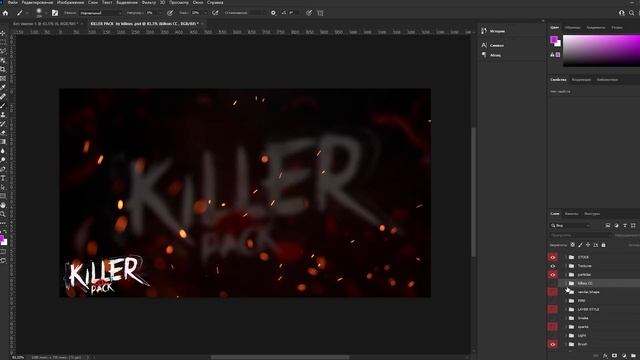This screenshot has height=360, width=640.
Task: Hide the Textures group
Action: (x=553, y=266)
